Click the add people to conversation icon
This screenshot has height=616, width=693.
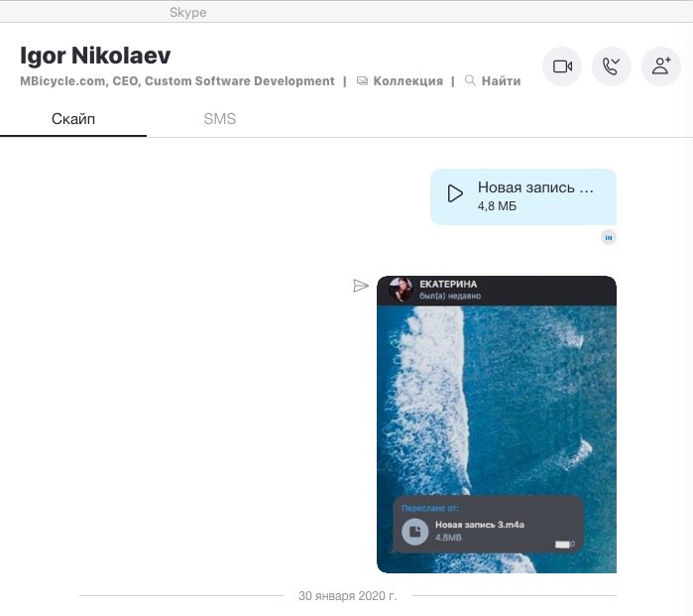point(661,66)
